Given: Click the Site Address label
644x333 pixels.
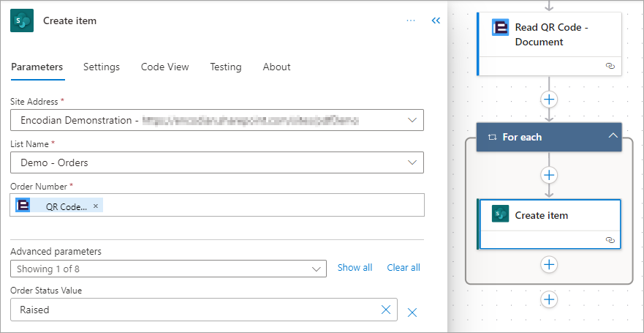Looking at the screenshot, I should (34, 101).
